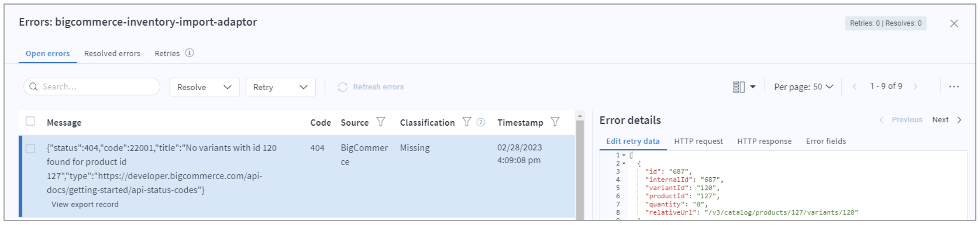Click the Search errors input field

[97, 87]
